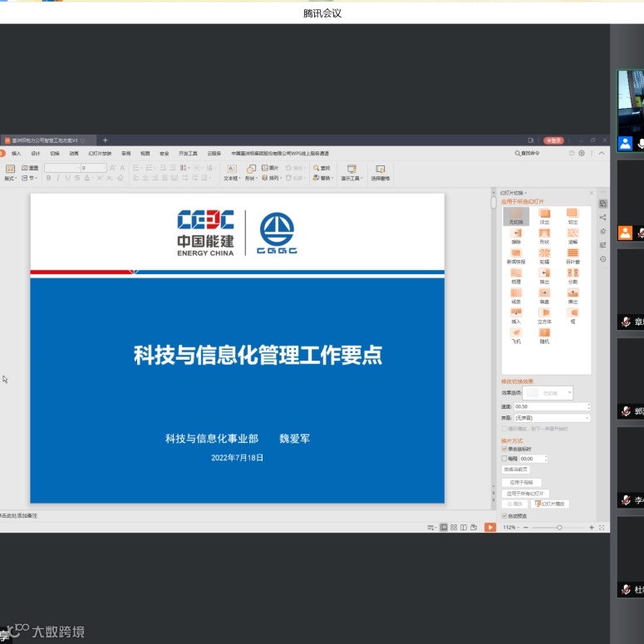Click 幻灯片播放 slideshow play button in panel
Image resolution: width=644 pixels, height=644 pixels.
[x=550, y=504]
